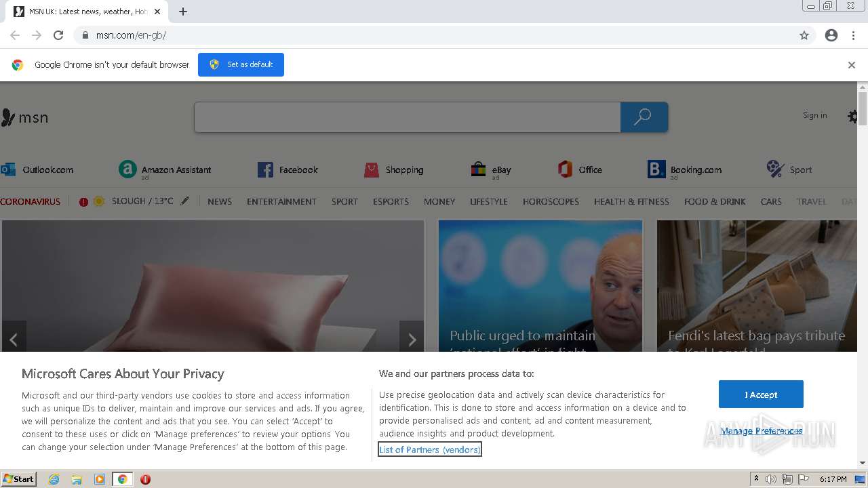
Task: Click the magnifier search button
Action: coord(644,117)
